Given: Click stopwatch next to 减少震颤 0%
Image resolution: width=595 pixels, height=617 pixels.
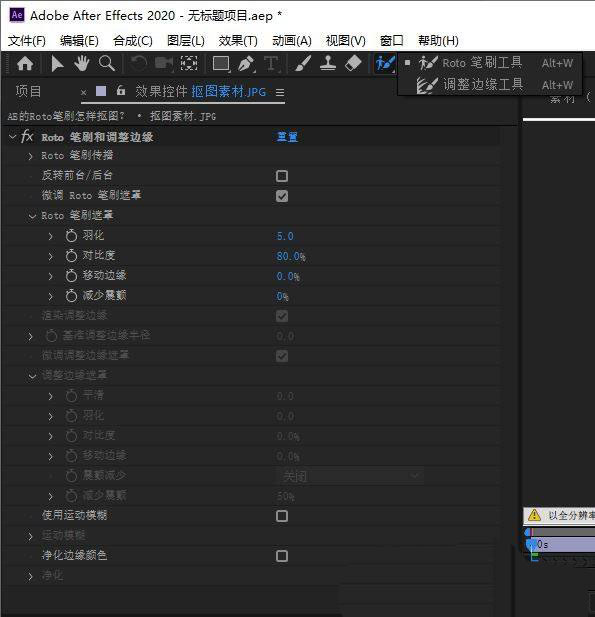Looking at the screenshot, I should (71, 296).
